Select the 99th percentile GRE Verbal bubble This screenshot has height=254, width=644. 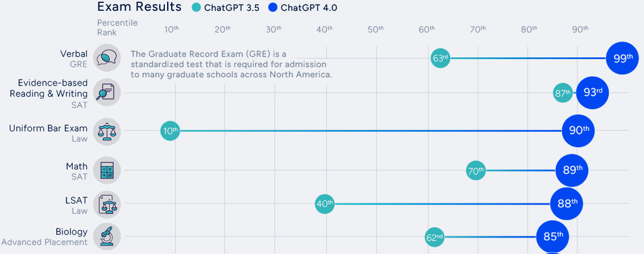point(622,58)
